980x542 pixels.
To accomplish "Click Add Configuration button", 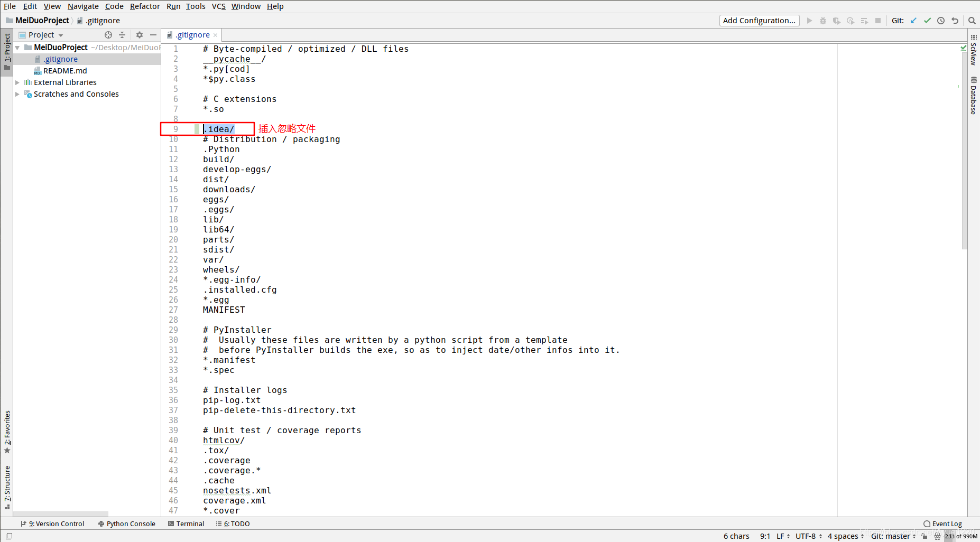I will click(759, 21).
